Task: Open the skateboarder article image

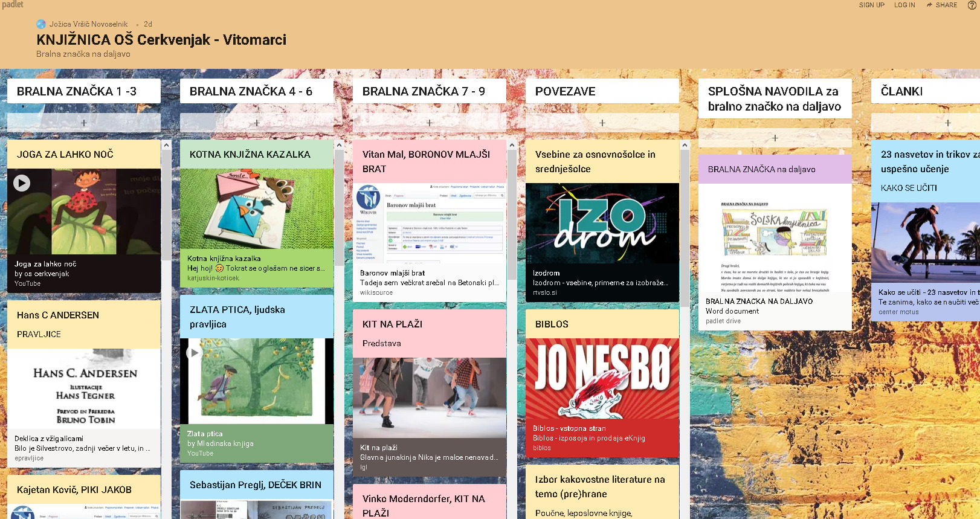Action: (x=926, y=242)
